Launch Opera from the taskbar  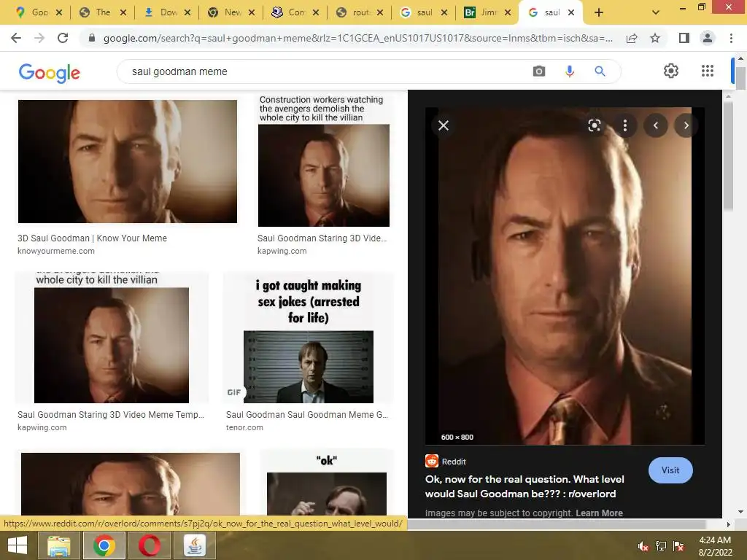click(x=150, y=545)
